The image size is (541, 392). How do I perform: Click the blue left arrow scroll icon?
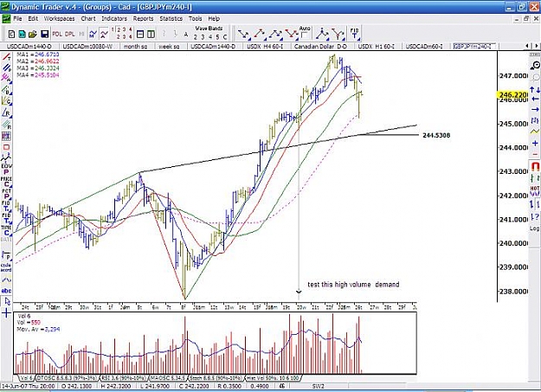535,99
